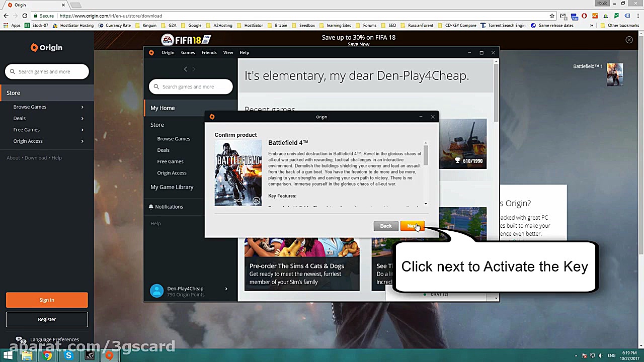The height and width of the screenshot is (362, 644).
Task: Click the product description scrollbar thumb
Action: (x=426, y=154)
